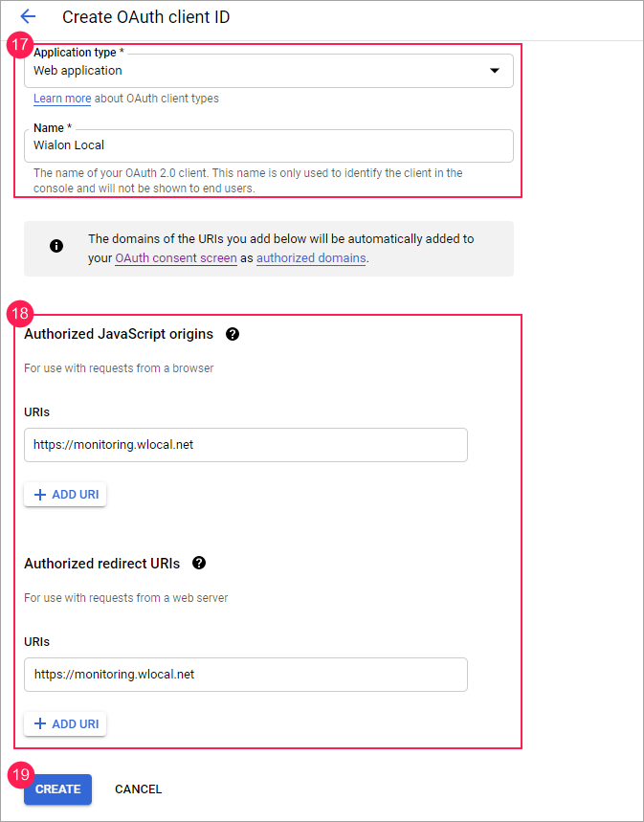This screenshot has width=644, height=822.
Task: Click the red step 17 badge
Action: [x=20, y=44]
